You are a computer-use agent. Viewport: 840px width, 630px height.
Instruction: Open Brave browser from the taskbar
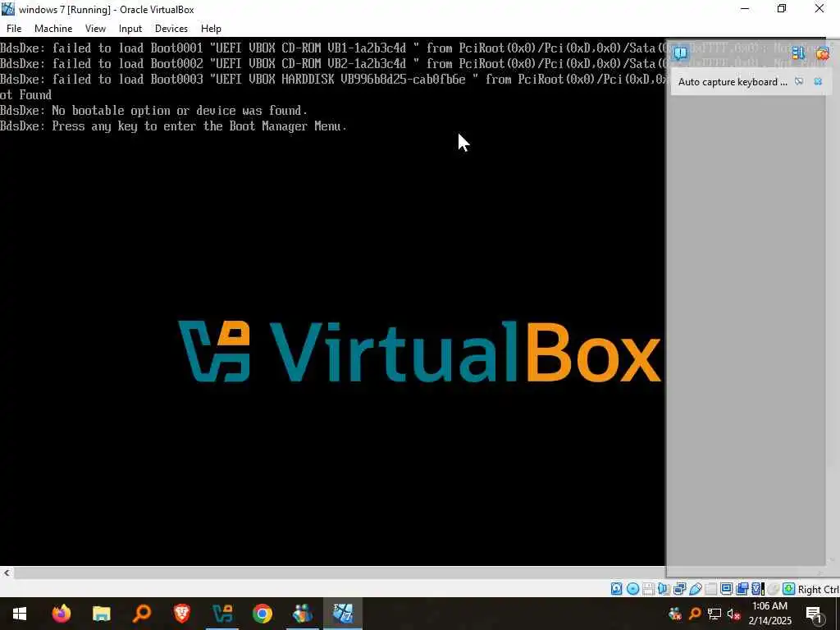click(x=181, y=614)
